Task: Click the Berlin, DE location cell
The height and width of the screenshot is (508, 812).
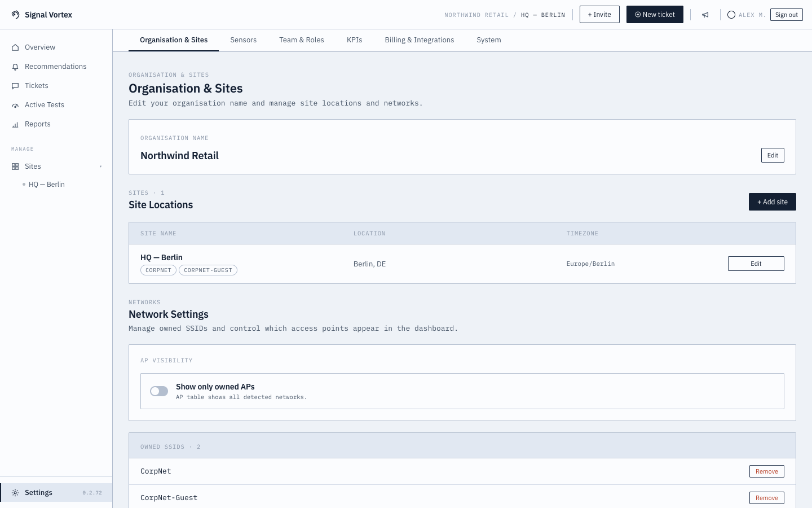Action: pos(370,264)
